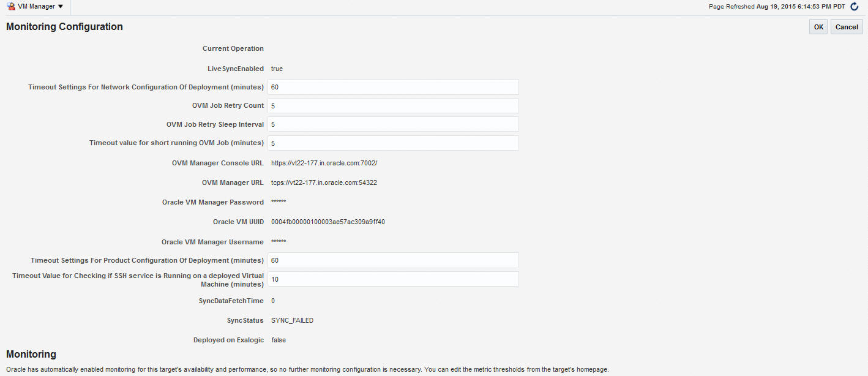
Task: Click the automatic monitoring description paragraph
Action: point(307,369)
